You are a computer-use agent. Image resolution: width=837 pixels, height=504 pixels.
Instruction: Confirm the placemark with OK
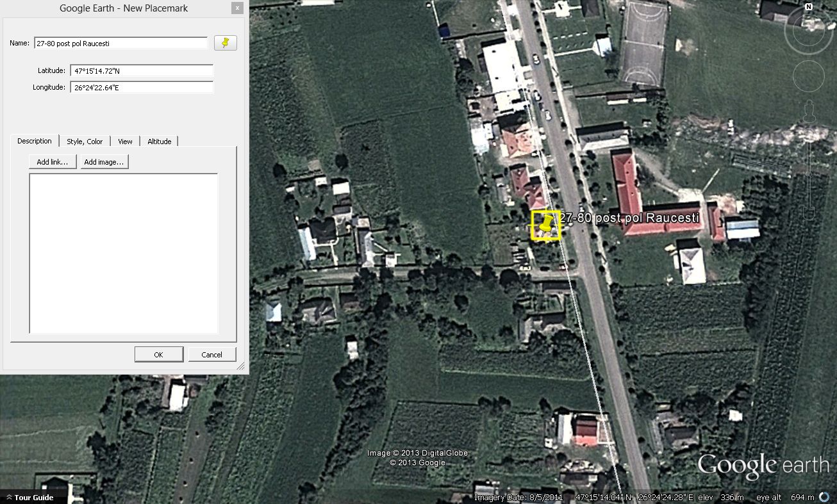pyautogui.click(x=158, y=355)
